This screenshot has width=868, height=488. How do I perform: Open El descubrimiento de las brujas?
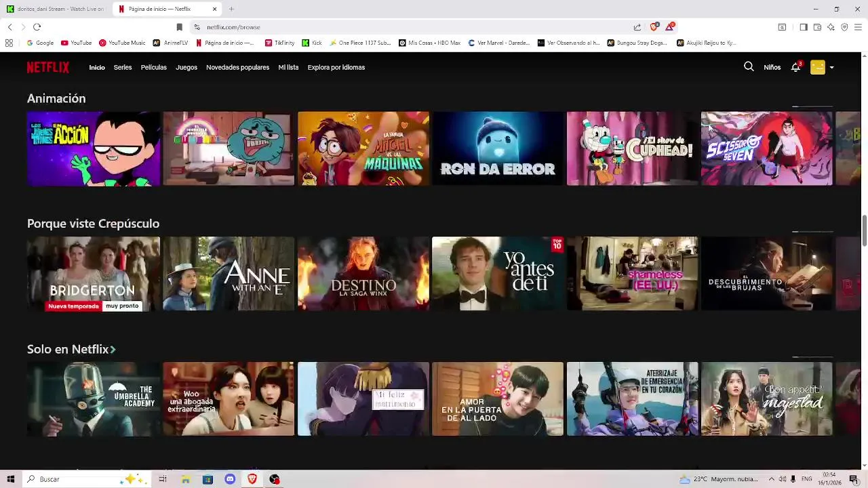(767, 274)
